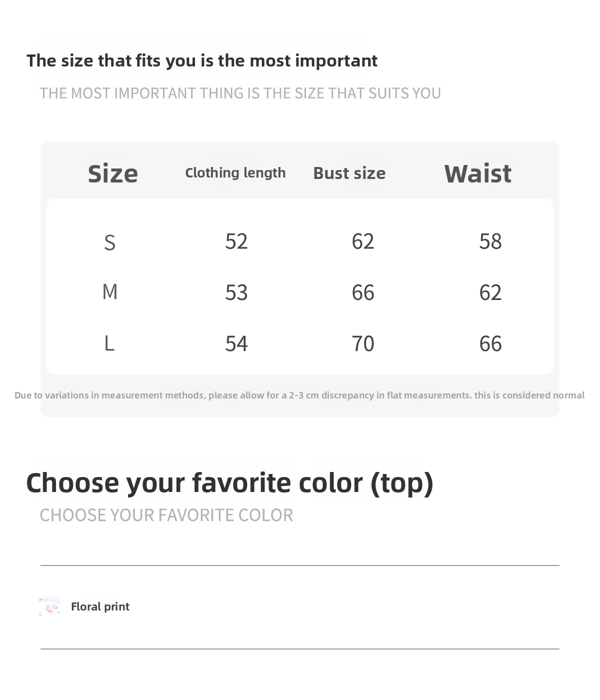Click the Bust size column header

tap(349, 173)
